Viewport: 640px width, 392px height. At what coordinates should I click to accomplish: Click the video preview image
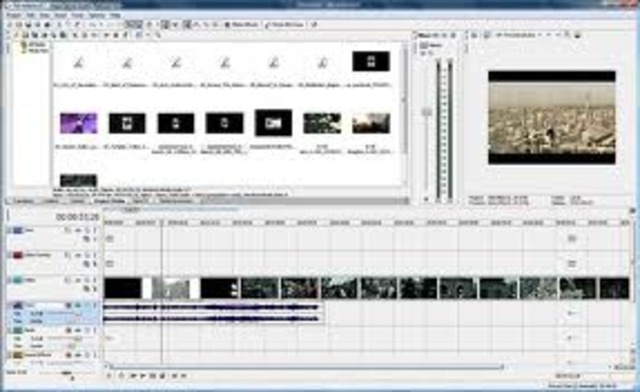point(552,118)
